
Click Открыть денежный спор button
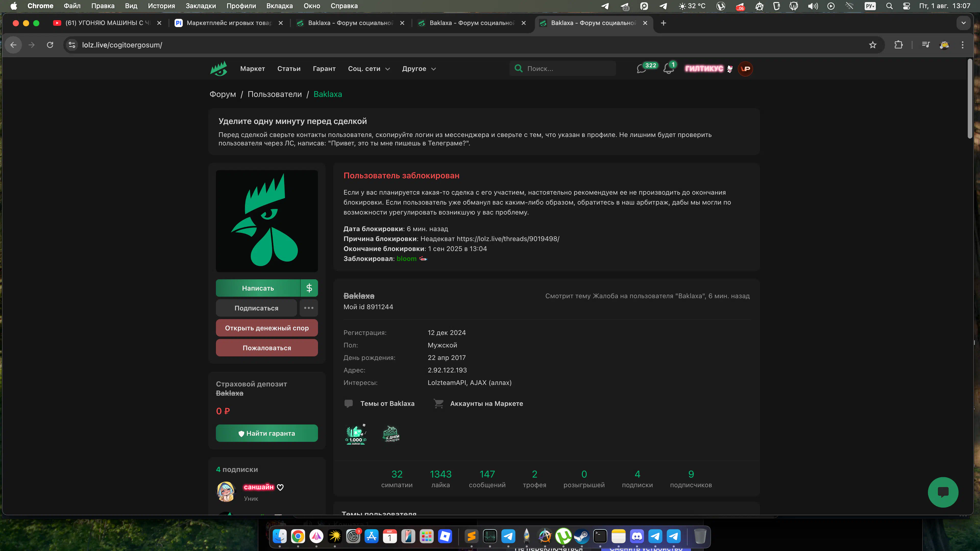tap(267, 328)
